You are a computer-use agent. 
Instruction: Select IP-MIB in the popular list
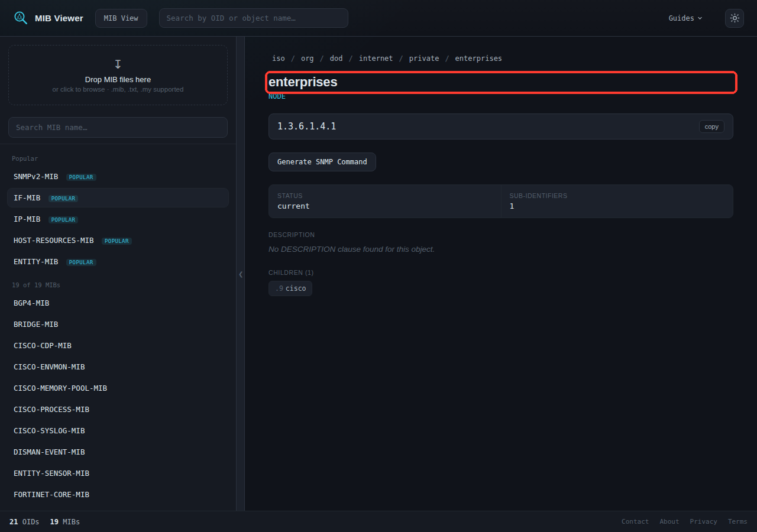point(118,219)
